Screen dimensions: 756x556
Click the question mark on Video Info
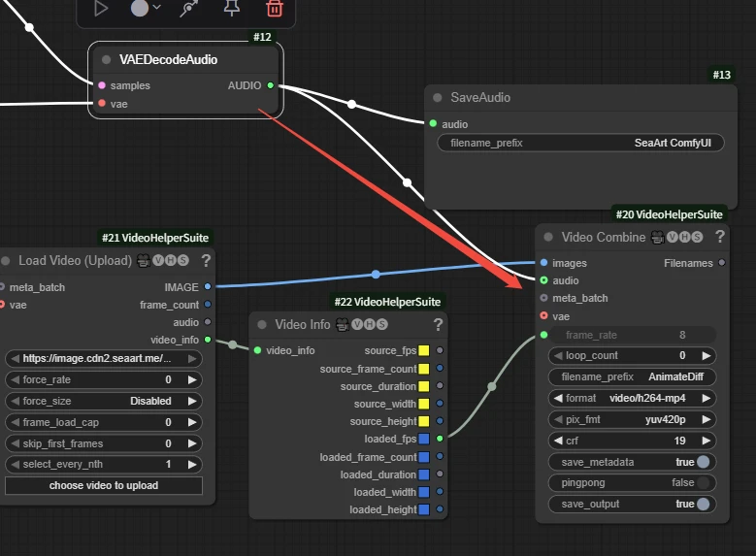438,324
